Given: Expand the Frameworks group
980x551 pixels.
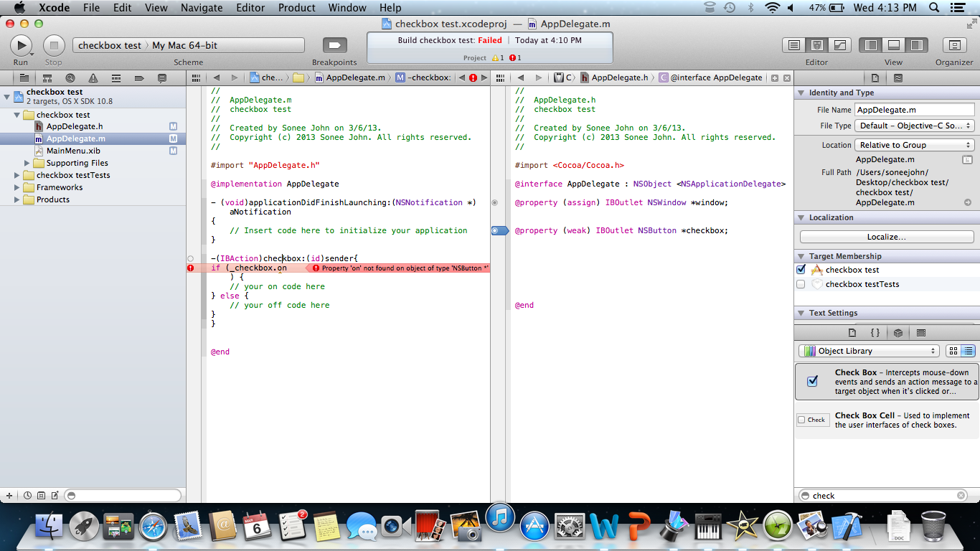Looking at the screenshot, I should point(17,188).
